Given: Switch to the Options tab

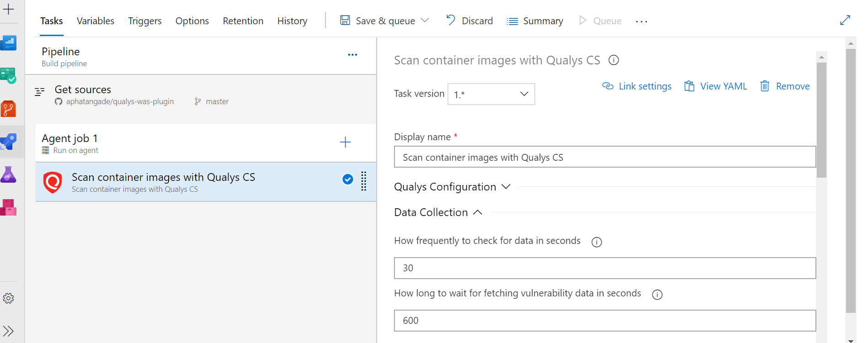Looking at the screenshot, I should 192,21.
